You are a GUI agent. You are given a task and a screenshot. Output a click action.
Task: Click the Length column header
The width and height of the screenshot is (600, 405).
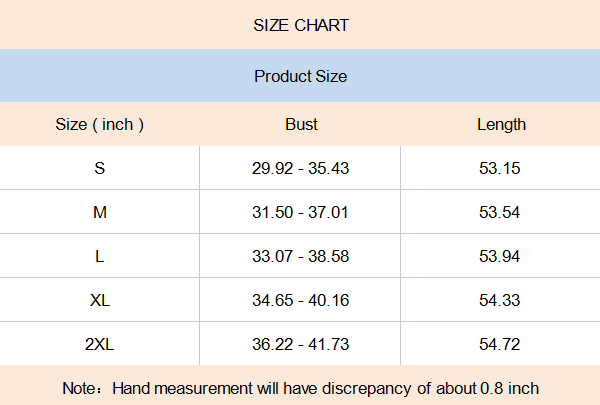point(501,125)
